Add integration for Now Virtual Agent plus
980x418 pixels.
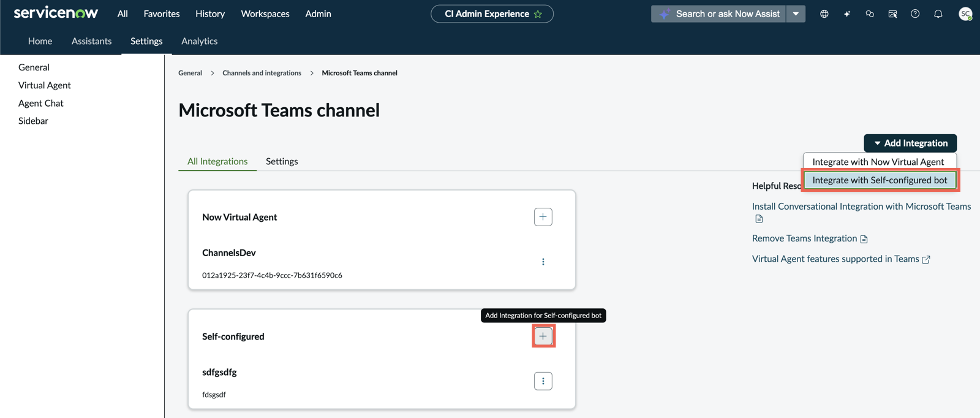tap(543, 217)
